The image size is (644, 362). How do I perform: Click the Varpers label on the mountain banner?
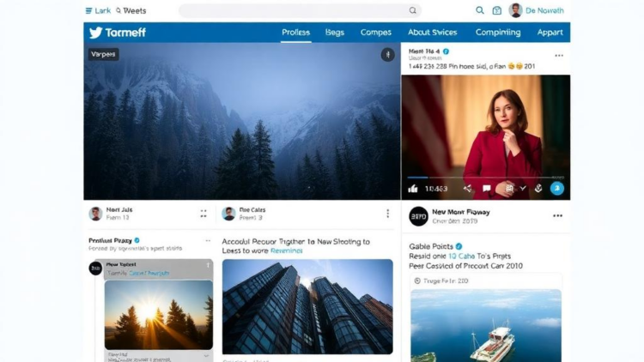[104, 54]
